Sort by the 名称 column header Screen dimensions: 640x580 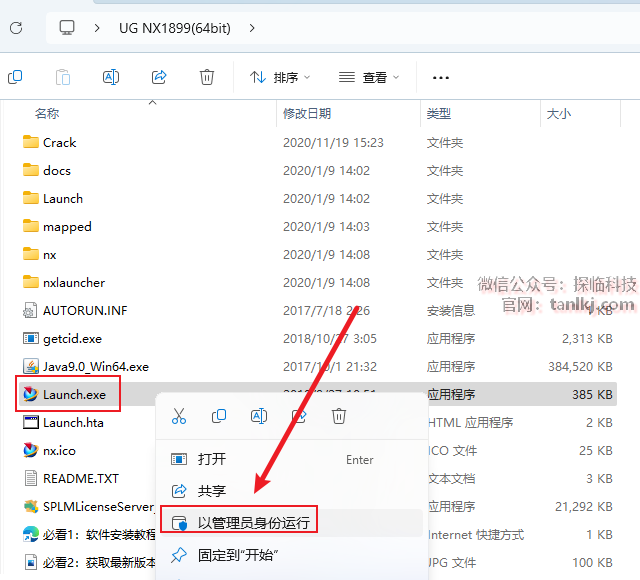pyautogui.click(x=47, y=113)
